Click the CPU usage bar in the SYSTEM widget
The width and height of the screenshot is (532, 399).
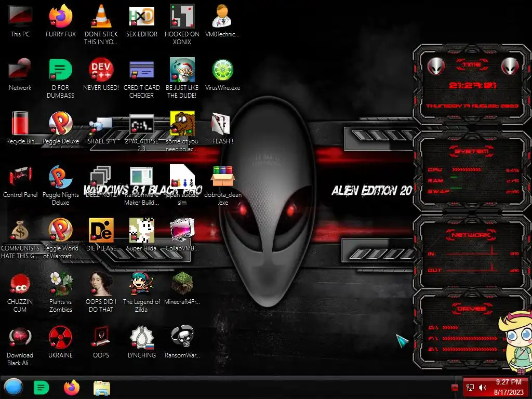coord(466,170)
